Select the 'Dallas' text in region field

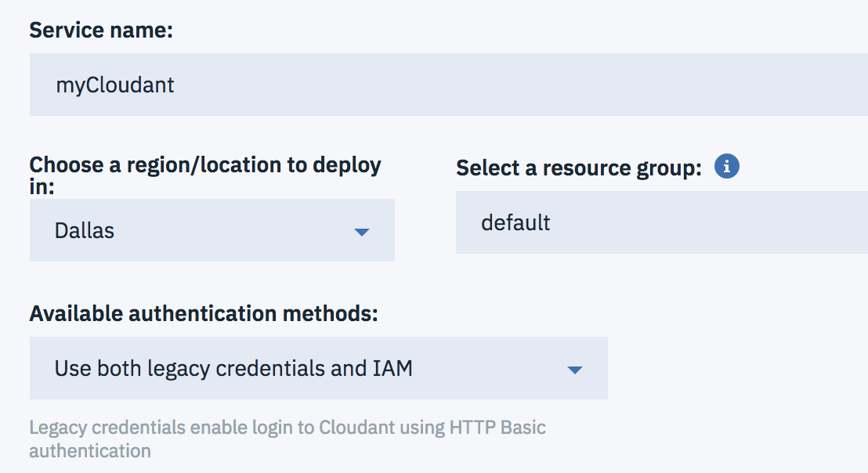pyautogui.click(x=84, y=231)
